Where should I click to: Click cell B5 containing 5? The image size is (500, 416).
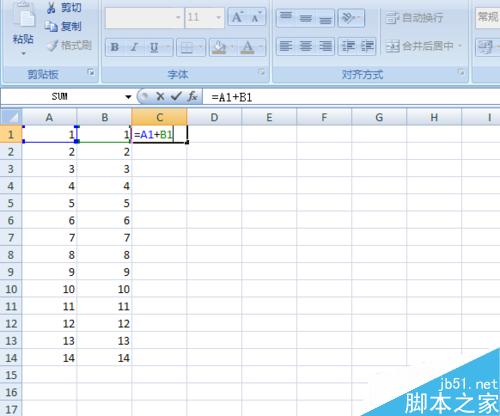pos(104,203)
